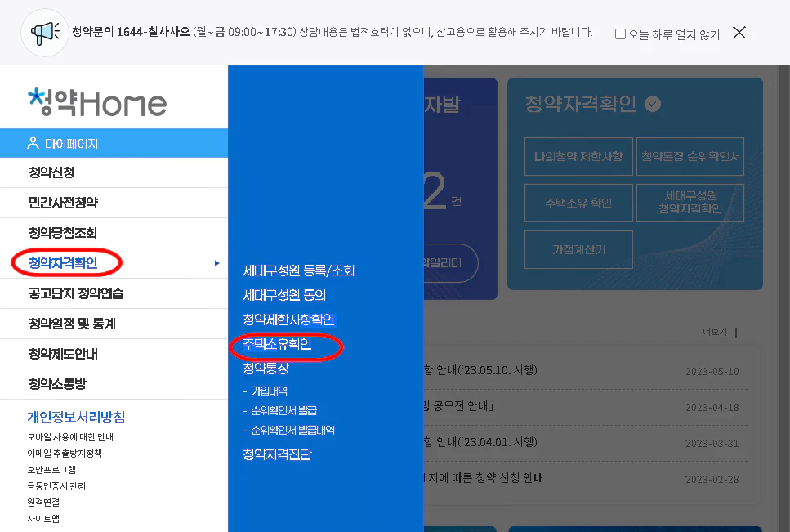The height and width of the screenshot is (532, 790).
Task: Open 청약소통방 menu item
Action: 114,384
